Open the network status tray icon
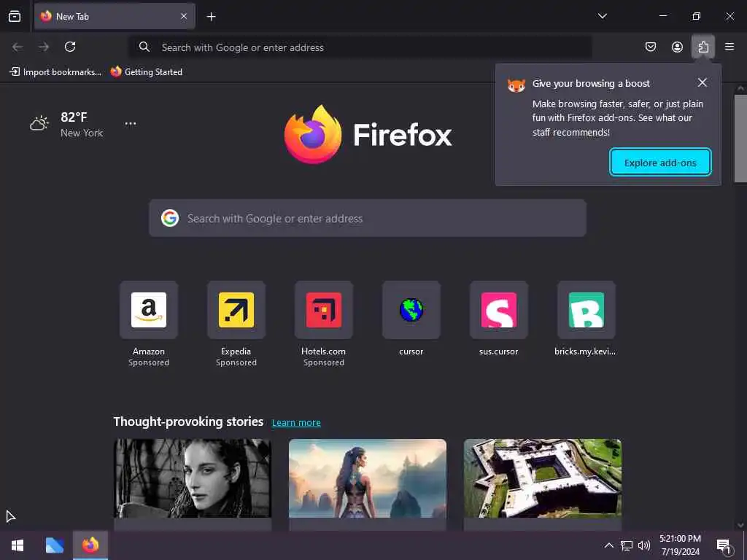The width and height of the screenshot is (747, 560). (x=627, y=545)
